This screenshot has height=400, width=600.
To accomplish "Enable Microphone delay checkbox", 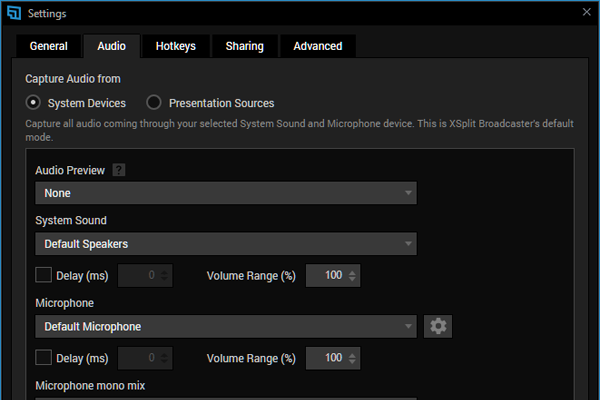I will tap(43, 358).
